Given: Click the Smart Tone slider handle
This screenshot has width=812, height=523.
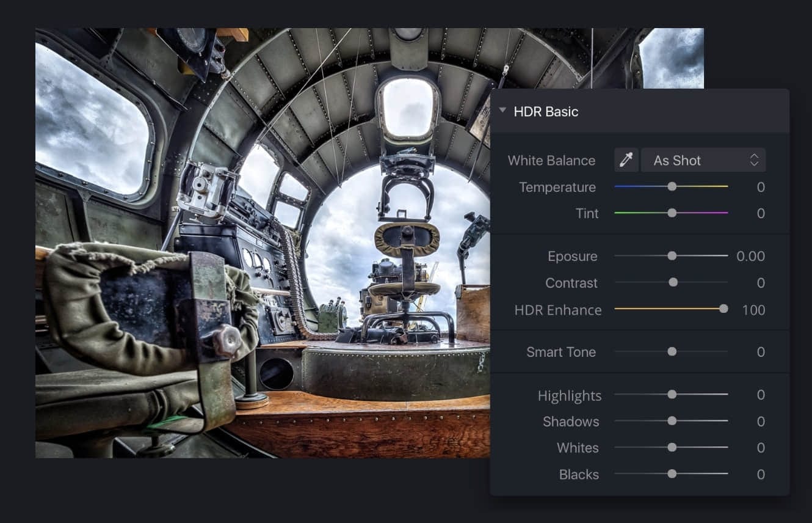Looking at the screenshot, I should click(x=672, y=351).
